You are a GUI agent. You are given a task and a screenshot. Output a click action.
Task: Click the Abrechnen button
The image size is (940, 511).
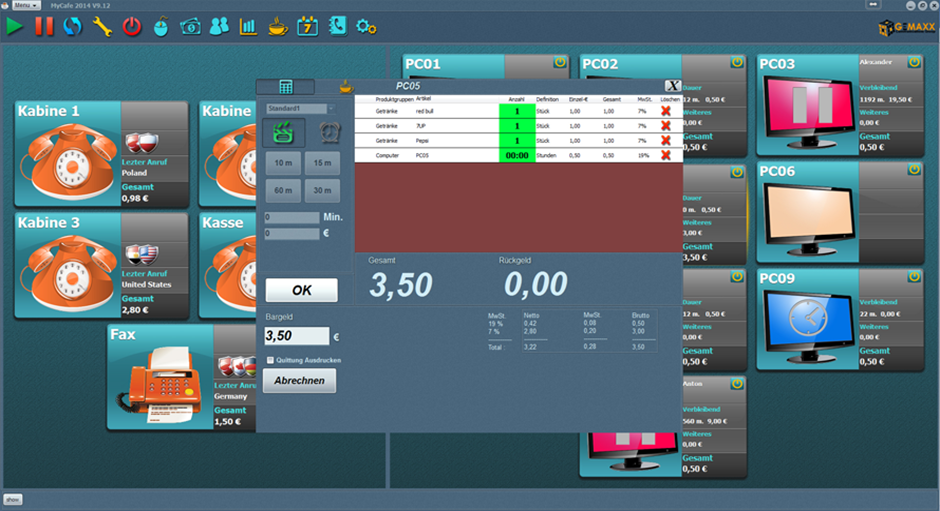point(300,381)
